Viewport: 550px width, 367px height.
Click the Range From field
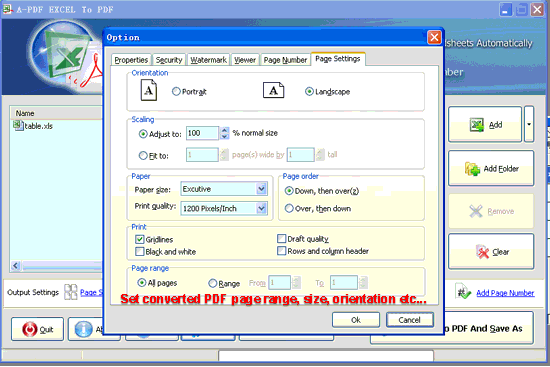click(280, 282)
